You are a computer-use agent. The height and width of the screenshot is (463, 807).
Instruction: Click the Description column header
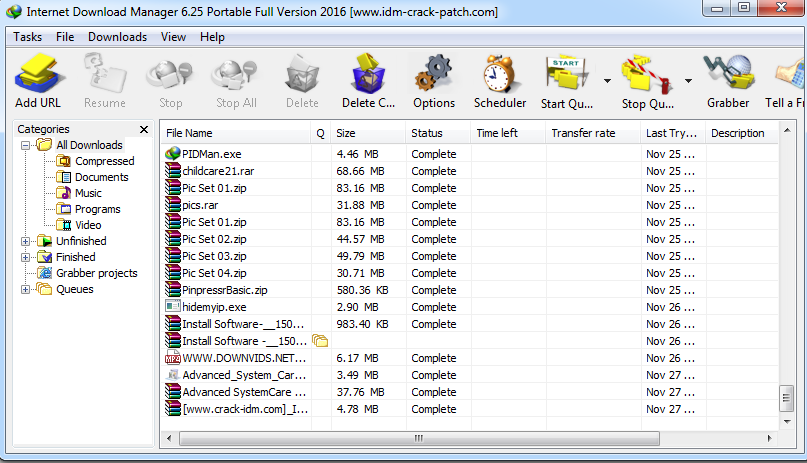[x=742, y=133]
